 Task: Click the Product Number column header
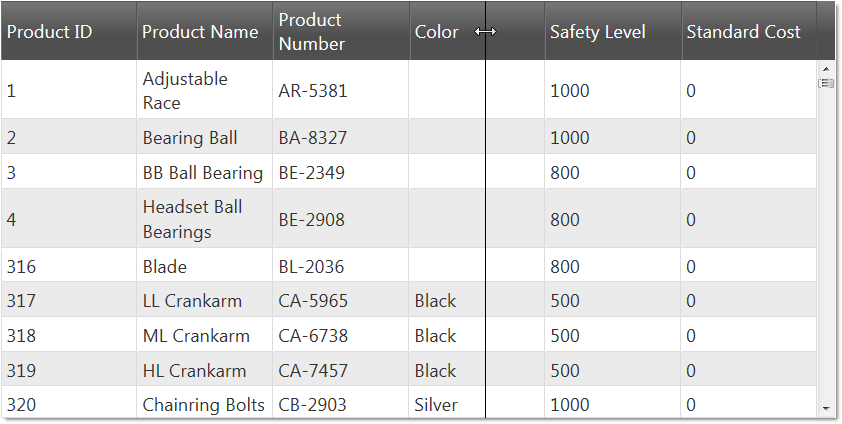pyautogui.click(x=310, y=32)
